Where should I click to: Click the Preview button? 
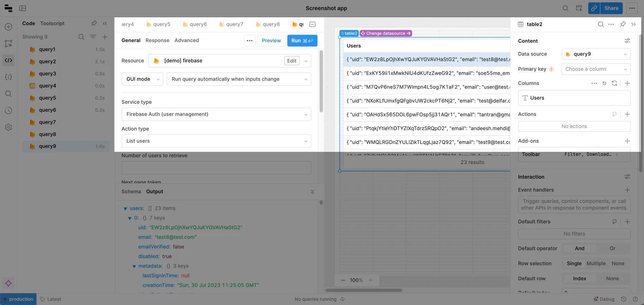(x=271, y=40)
